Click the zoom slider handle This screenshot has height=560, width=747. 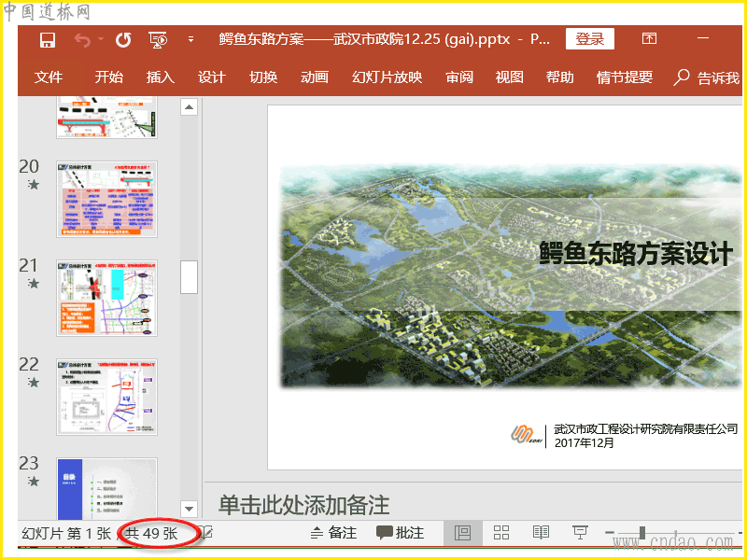click(641, 533)
